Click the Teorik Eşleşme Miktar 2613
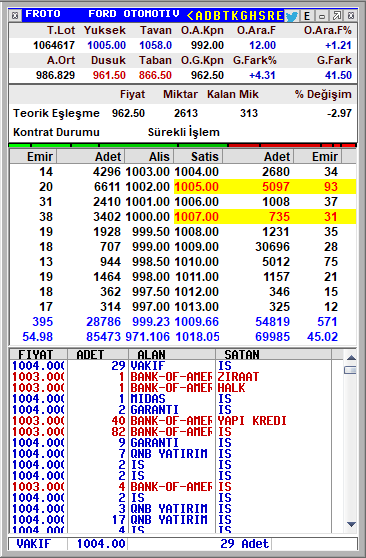 pos(186,113)
